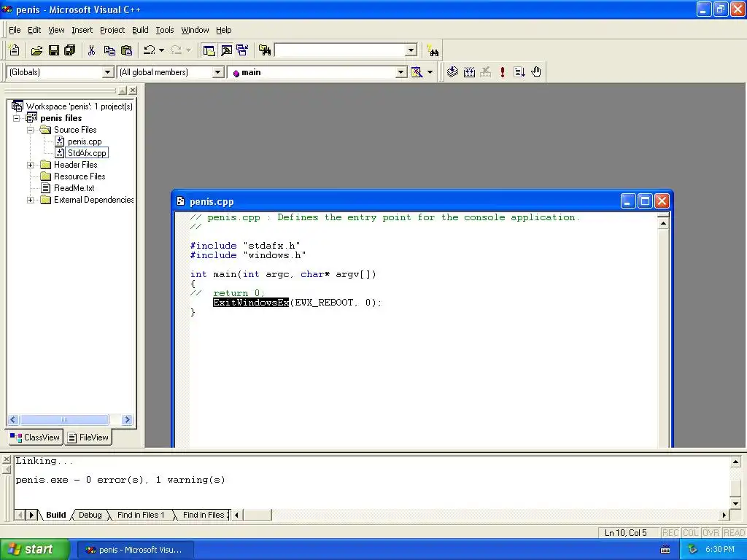
Task: Switch to the FileView tab
Action: tap(88, 437)
